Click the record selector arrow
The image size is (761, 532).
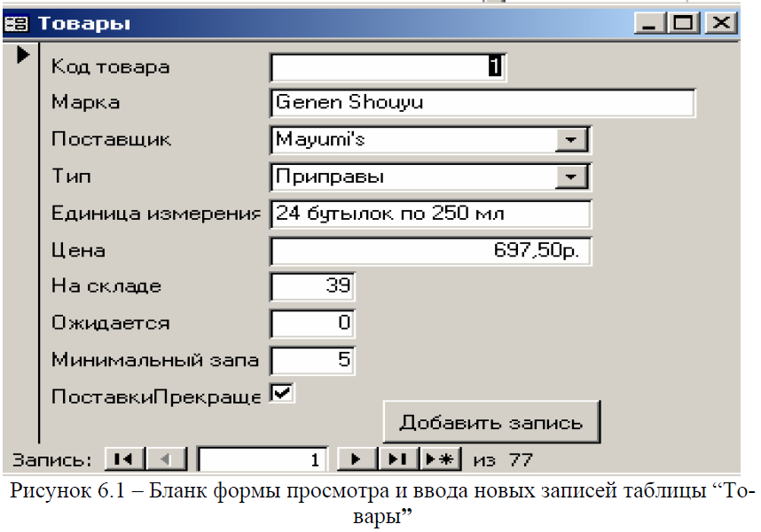pyautogui.click(x=22, y=54)
